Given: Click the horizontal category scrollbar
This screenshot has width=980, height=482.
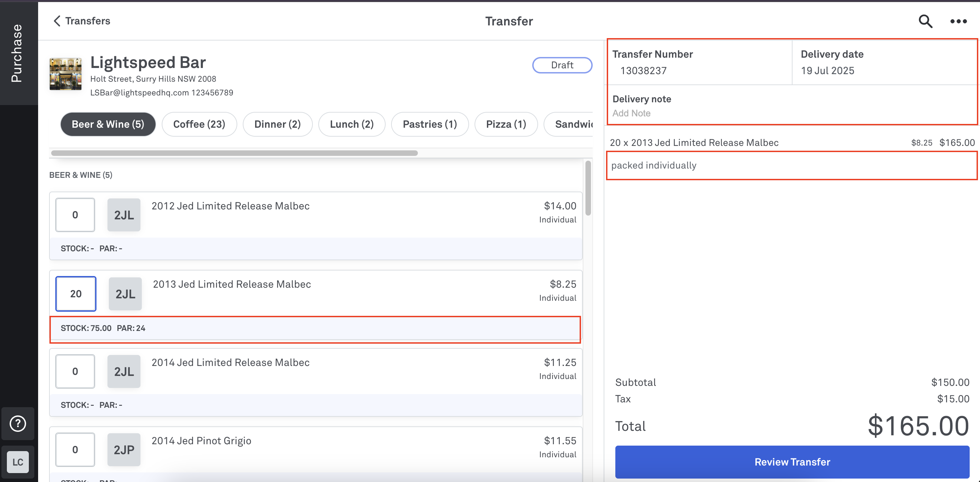Looking at the screenshot, I should (x=234, y=153).
